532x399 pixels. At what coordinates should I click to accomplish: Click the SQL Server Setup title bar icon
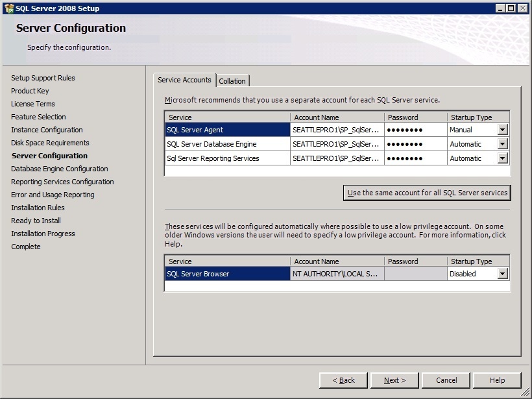coord(9,8)
